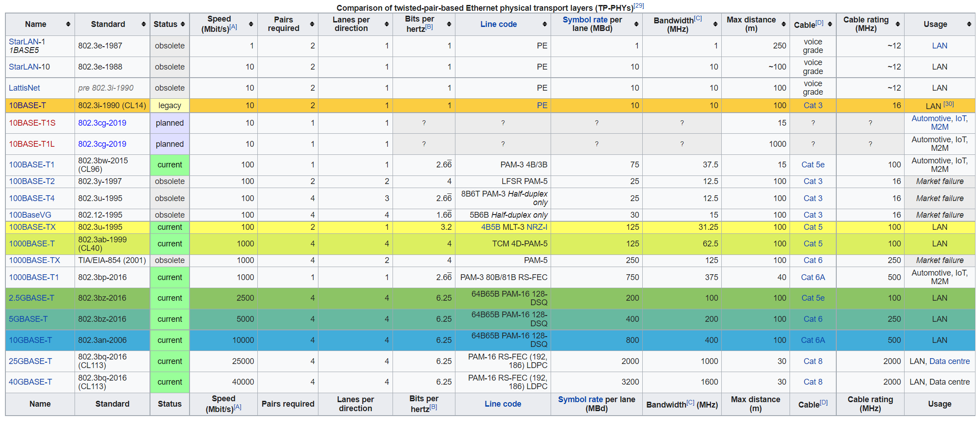The width and height of the screenshot is (980, 421).
Task: Open the 10BASE-T name link
Action: (27, 105)
